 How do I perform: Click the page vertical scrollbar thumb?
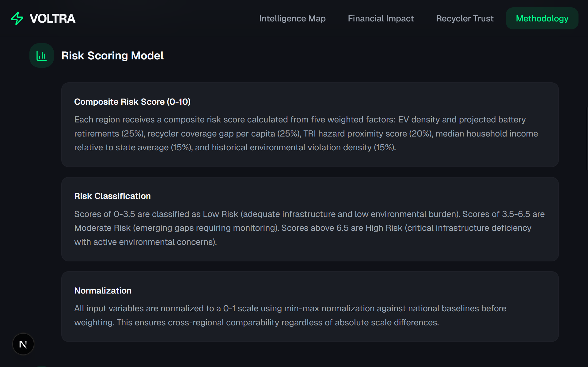[587, 138]
